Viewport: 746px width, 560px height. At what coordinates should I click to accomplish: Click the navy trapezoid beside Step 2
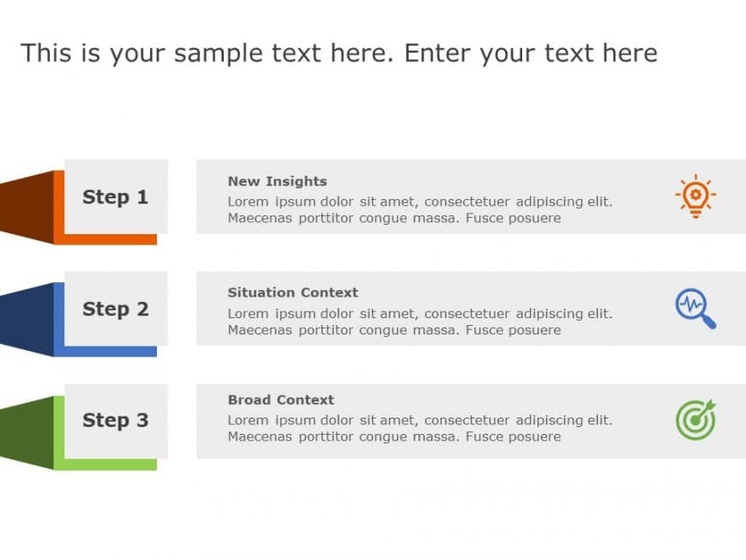click(27, 319)
